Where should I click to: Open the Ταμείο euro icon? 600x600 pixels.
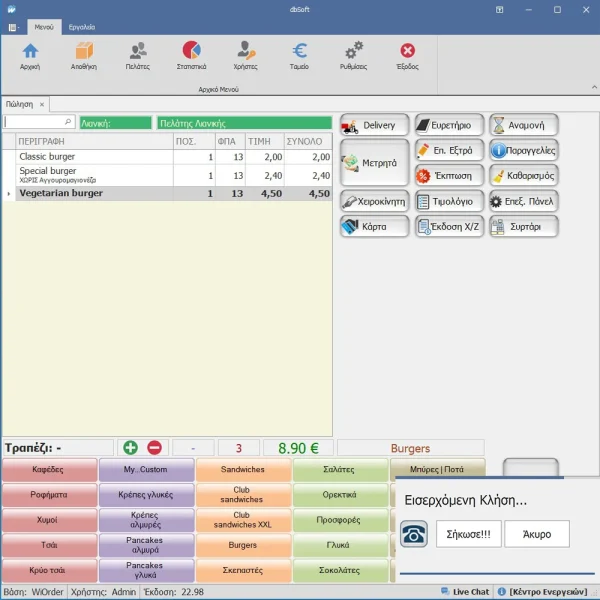[299, 52]
